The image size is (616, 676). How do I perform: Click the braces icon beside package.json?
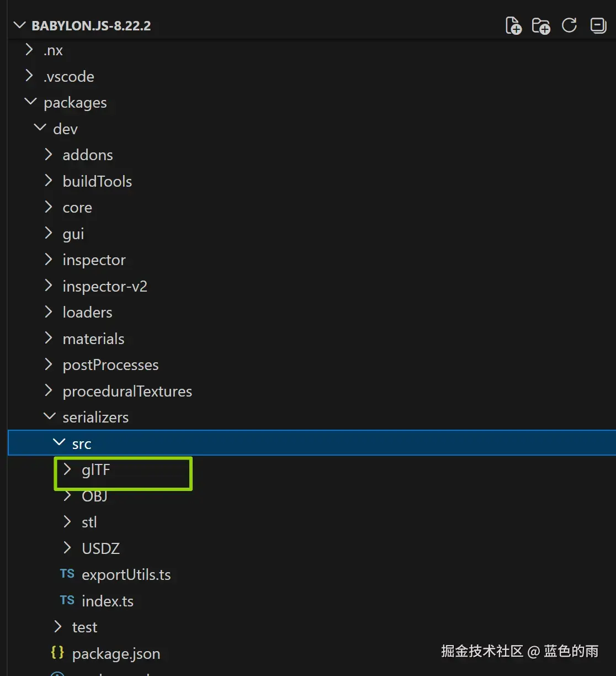point(57,653)
